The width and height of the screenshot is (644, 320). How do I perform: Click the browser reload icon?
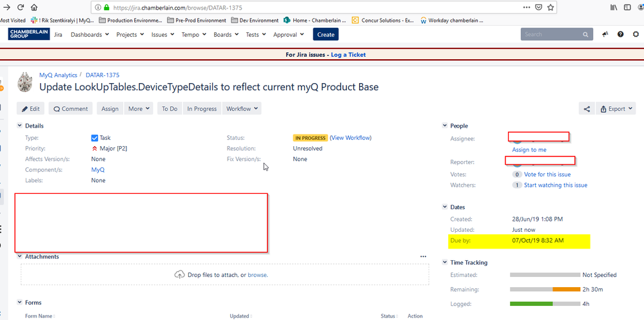click(x=21, y=7)
